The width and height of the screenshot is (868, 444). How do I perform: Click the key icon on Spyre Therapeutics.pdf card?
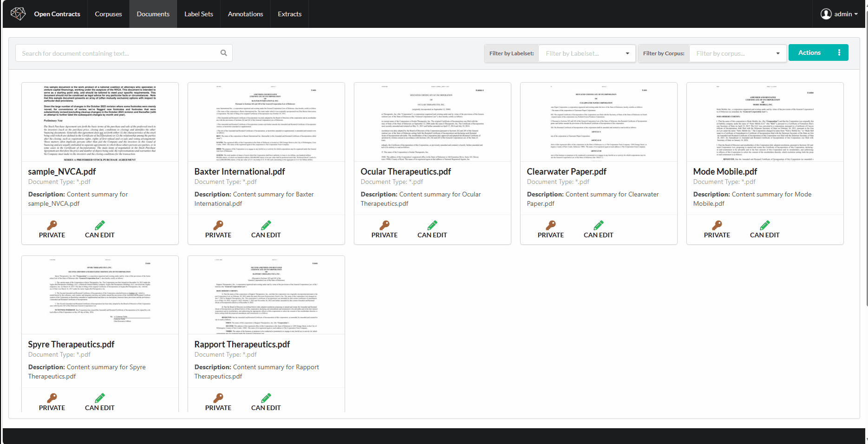coord(52,398)
